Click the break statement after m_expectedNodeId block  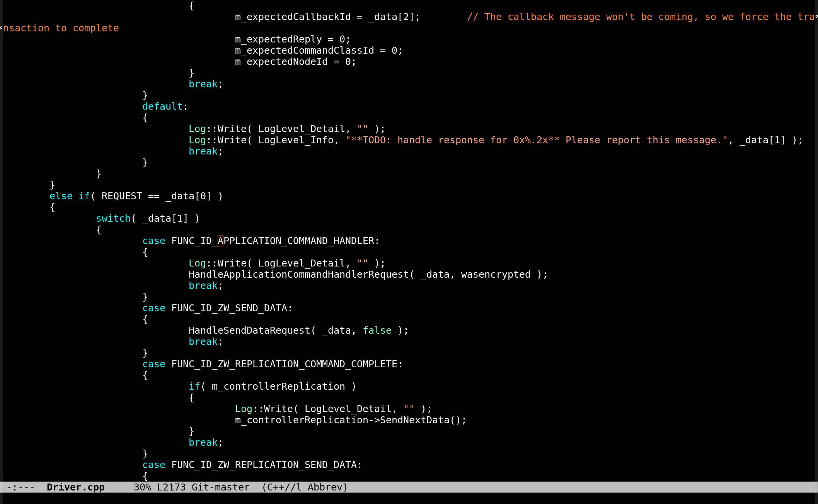click(206, 84)
